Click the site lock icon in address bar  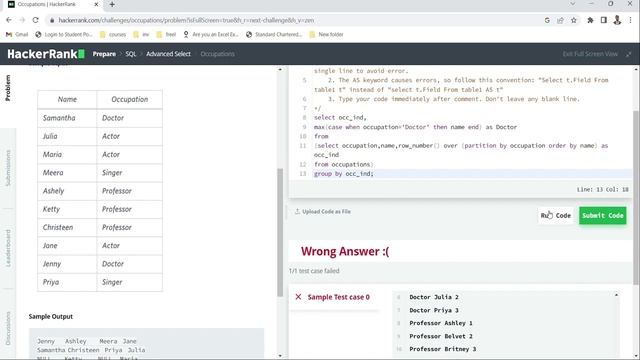pos(52,20)
